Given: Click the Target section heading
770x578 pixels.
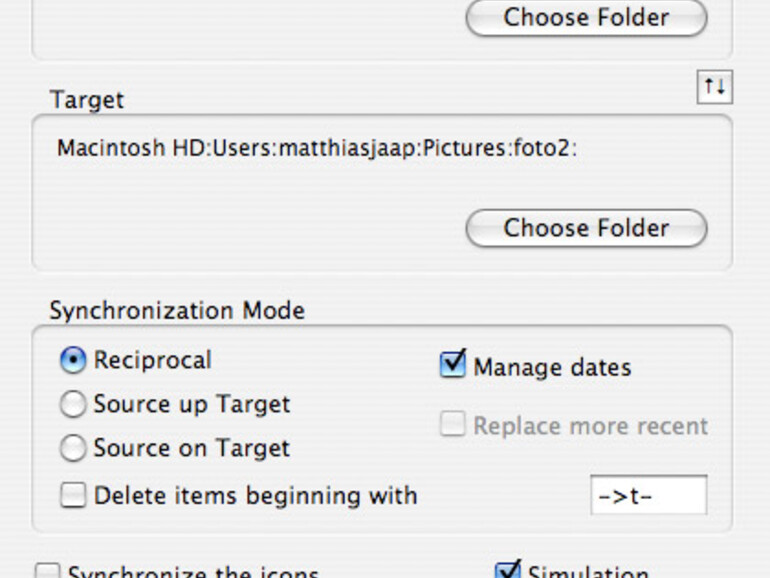Looking at the screenshot, I should [x=87, y=100].
